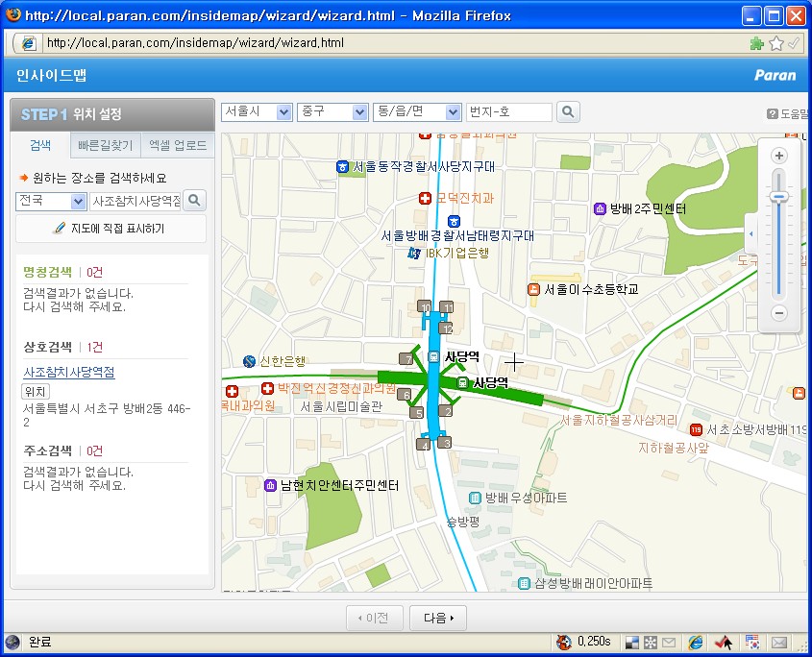This screenshot has width=812, height=657.
Task: Click the puzzle add-on icon in address bar
Action: click(756, 43)
